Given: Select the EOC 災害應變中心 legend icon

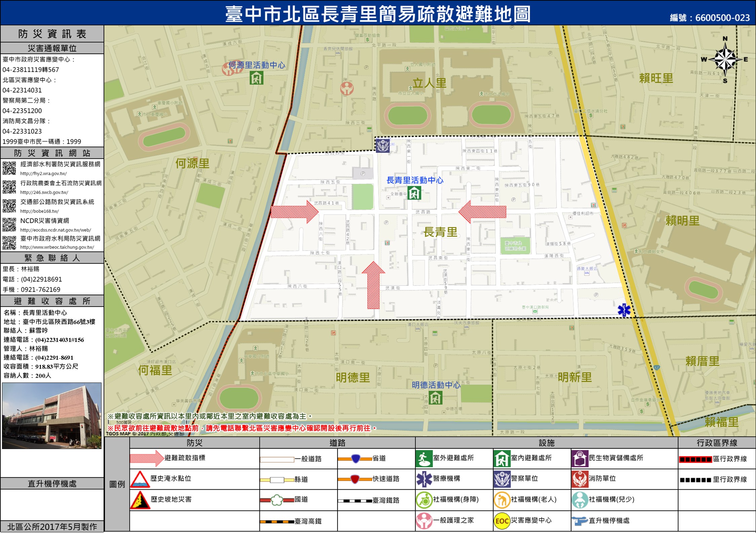Looking at the screenshot, I should (502, 521).
